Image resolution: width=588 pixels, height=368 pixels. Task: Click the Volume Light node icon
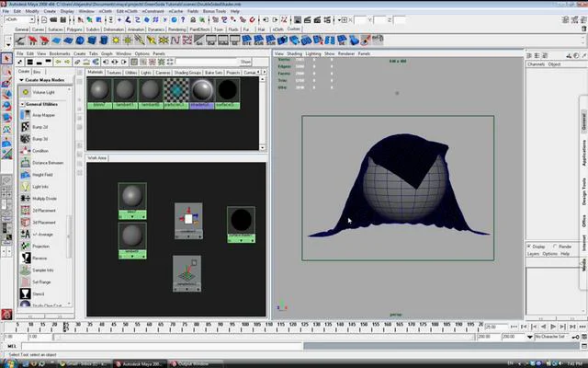(x=25, y=92)
